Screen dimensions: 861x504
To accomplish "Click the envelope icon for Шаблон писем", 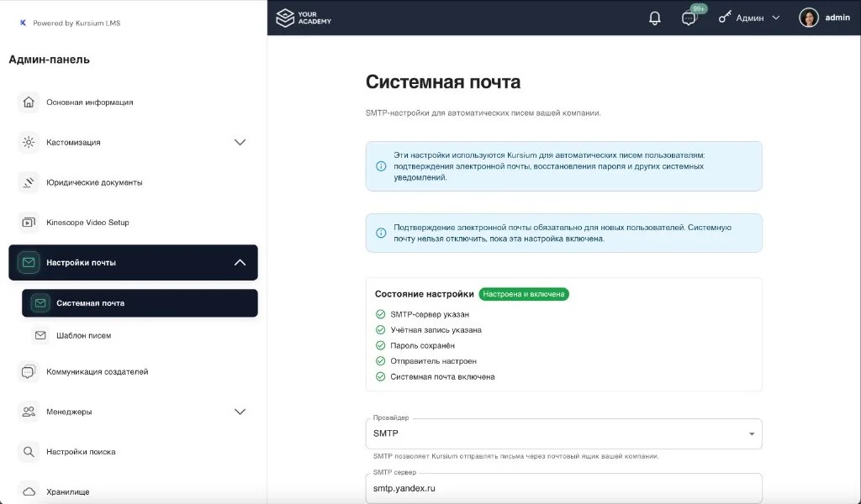I will pos(40,335).
